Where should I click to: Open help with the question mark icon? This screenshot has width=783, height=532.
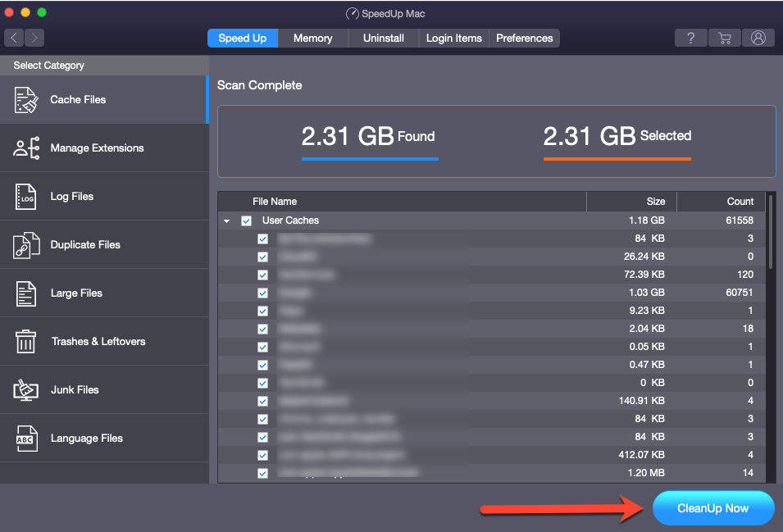(690, 38)
